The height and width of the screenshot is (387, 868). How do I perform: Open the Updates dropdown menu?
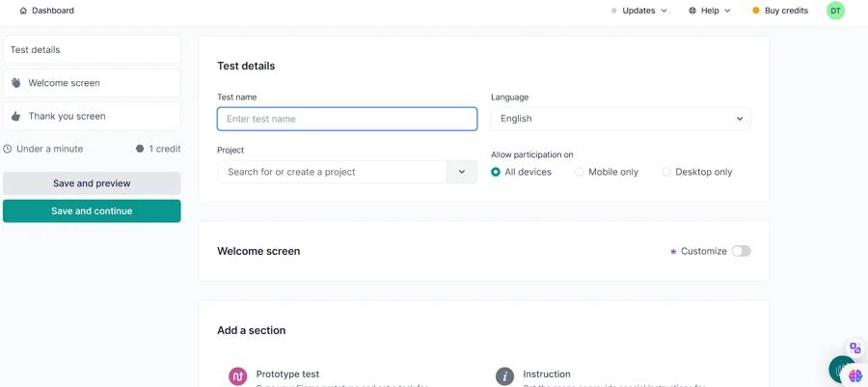coord(638,11)
